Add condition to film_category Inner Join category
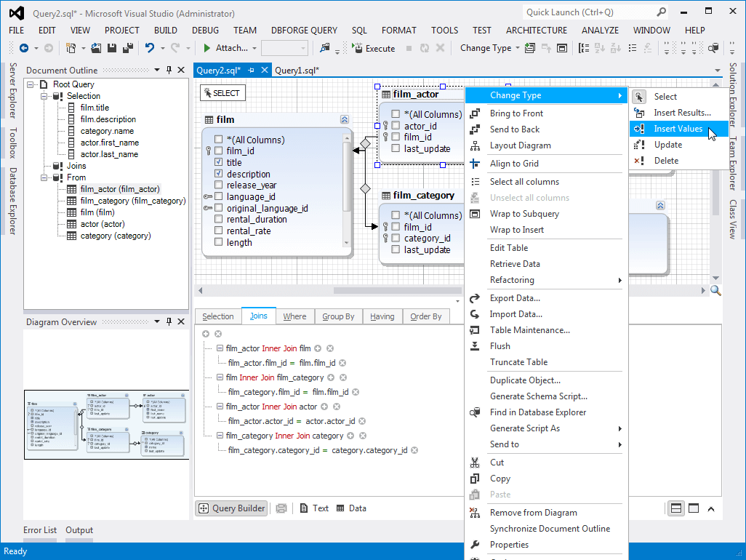 tap(350, 436)
